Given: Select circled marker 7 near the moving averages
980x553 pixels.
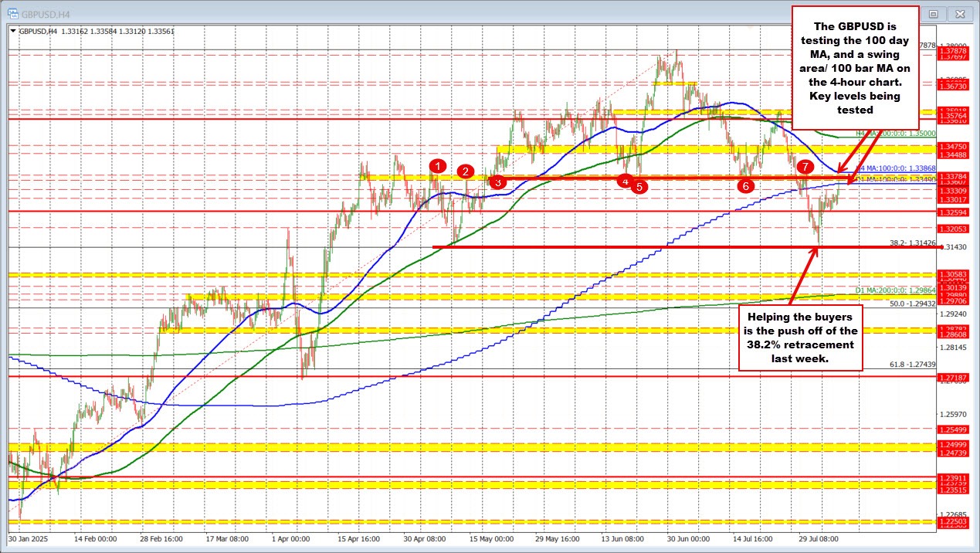Looking at the screenshot, I should pos(805,165).
